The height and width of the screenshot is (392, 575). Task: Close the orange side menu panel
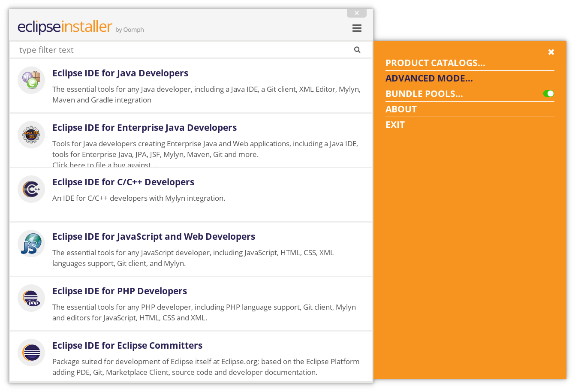pos(551,52)
